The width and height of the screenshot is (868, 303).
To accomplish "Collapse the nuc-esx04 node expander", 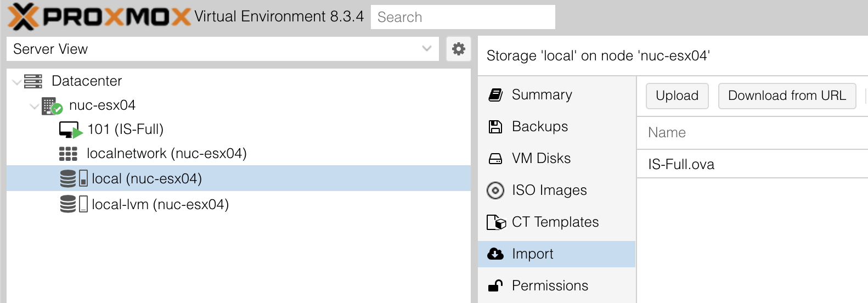I will 35,106.
